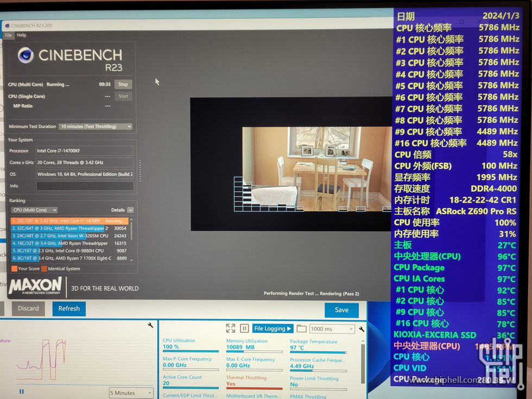Click the Refresh button in XTU
The image size is (532, 399).
[x=69, y=308]
